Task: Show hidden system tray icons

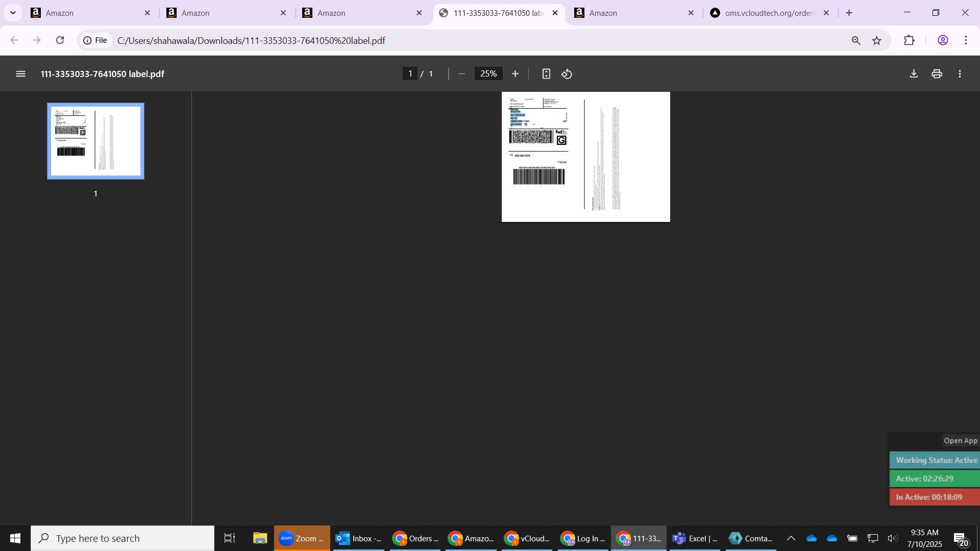Action: [x=791, y=538]
